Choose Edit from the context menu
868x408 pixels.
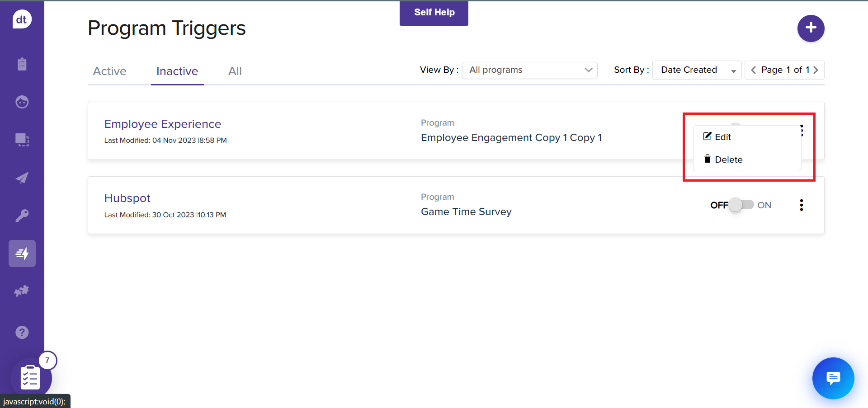click(x=722, y=137)
